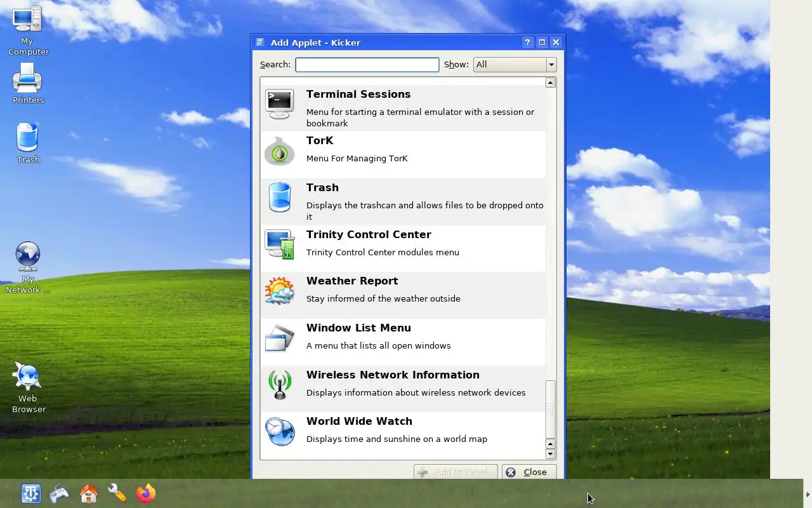The width and height of the screenshot is (812, 508).
Task: Click the lower scrollbar down arrow
Action: [x=551, y=454]
